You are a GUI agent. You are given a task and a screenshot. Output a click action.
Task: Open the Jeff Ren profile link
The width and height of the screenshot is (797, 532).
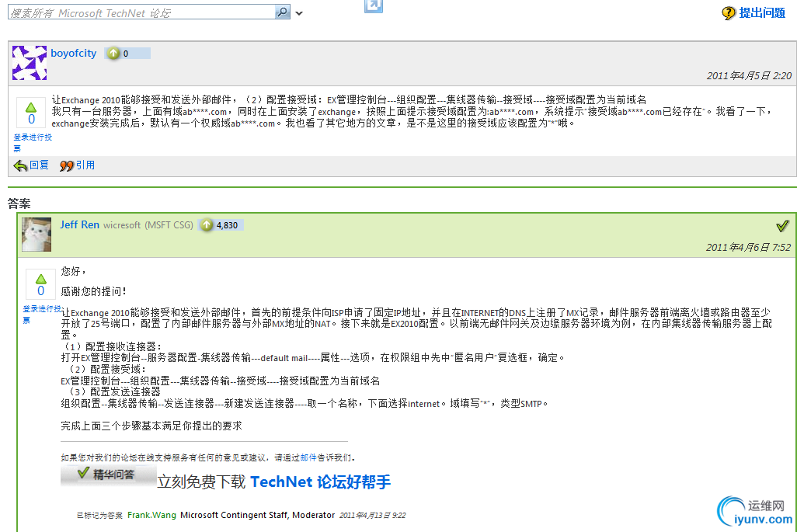pyautogui.click(x=80, y=224)
